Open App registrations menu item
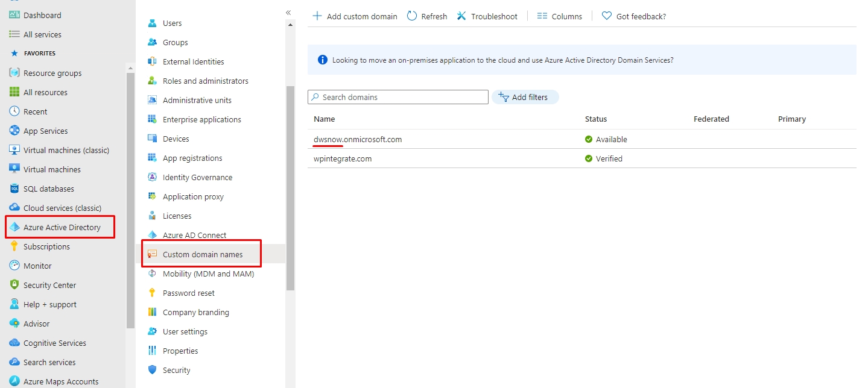 coord(192,158)
